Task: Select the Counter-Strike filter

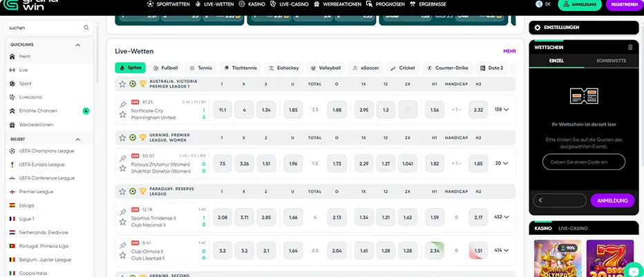Action: point(448,68)
